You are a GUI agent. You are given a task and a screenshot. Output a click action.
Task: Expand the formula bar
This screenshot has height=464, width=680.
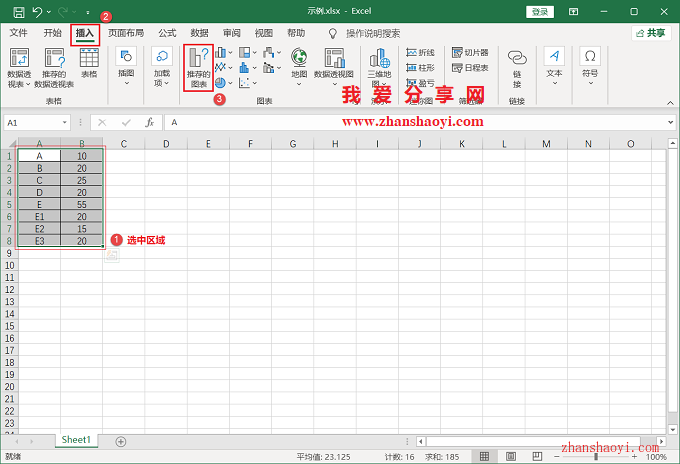(670, 123)
